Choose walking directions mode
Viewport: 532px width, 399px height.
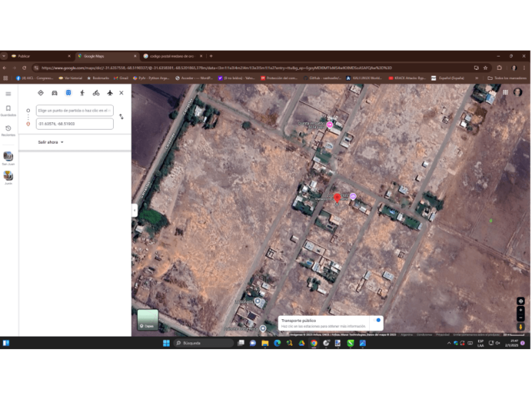(x=82, y=93)
